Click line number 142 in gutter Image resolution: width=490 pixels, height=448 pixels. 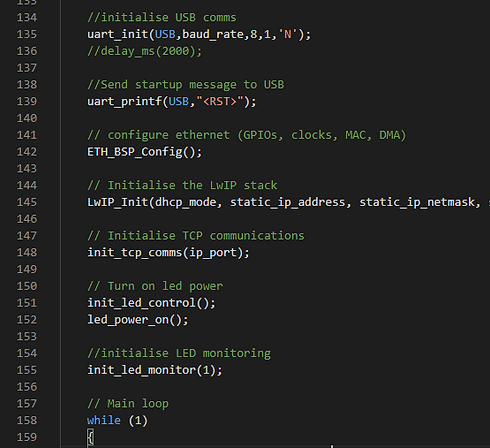click(x=27, y=152)
